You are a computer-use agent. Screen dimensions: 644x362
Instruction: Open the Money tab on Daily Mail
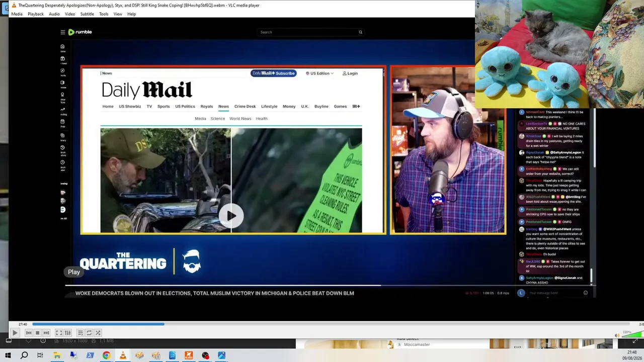click(x=289, y=107)
